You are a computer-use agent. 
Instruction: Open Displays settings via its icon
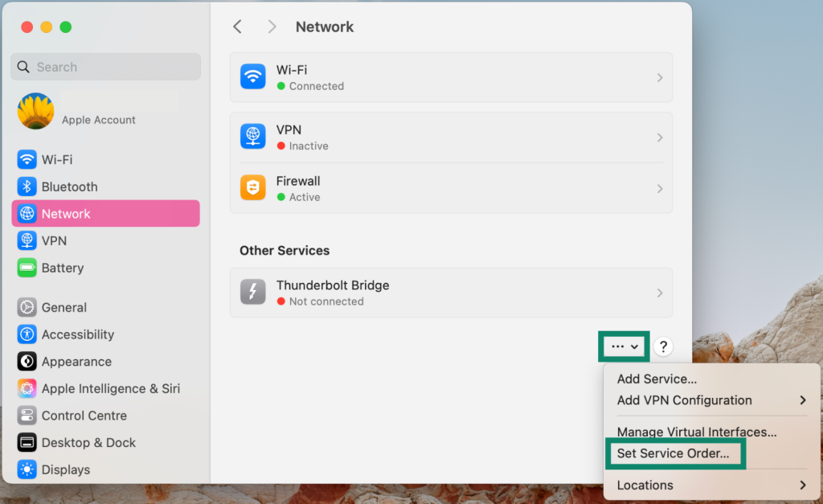[26, 469]
